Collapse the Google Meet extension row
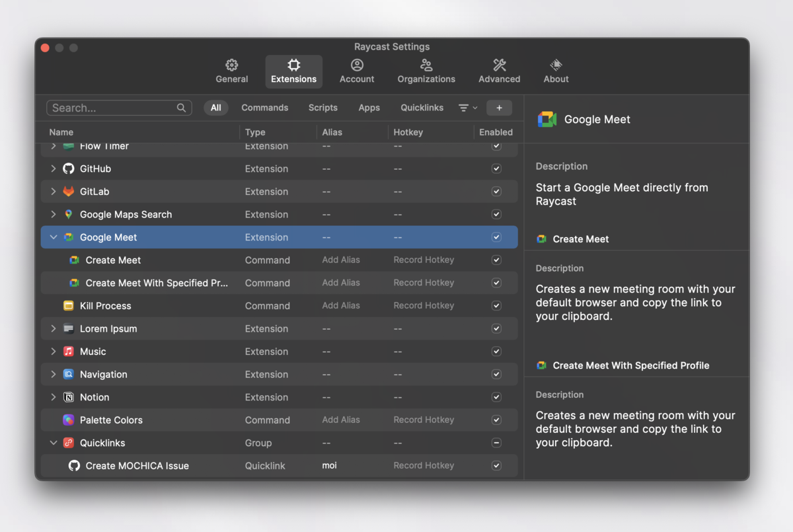 (x=54, y=237)
